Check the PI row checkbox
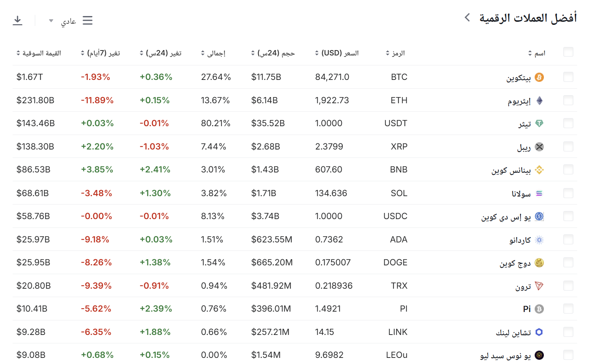The height and width of the screenshot is (364, 594). pyautogui.click(x=568, y=309)
